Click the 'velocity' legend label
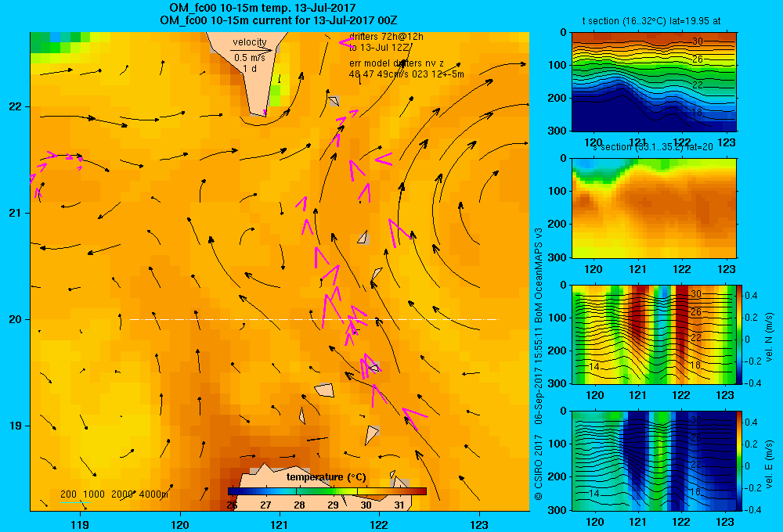783x532 pixels. 250,42
